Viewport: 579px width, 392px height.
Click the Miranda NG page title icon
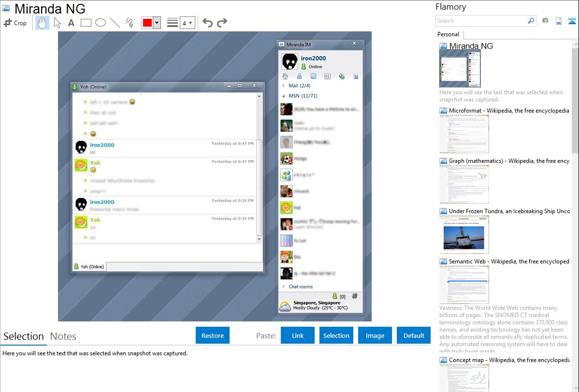click(6, 8)
